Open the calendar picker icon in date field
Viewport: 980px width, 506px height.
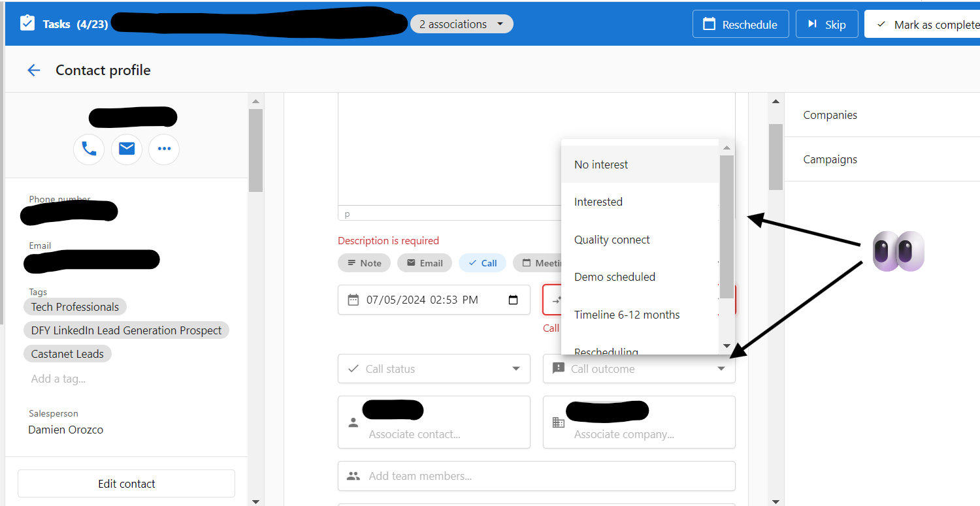coord(513,300)
